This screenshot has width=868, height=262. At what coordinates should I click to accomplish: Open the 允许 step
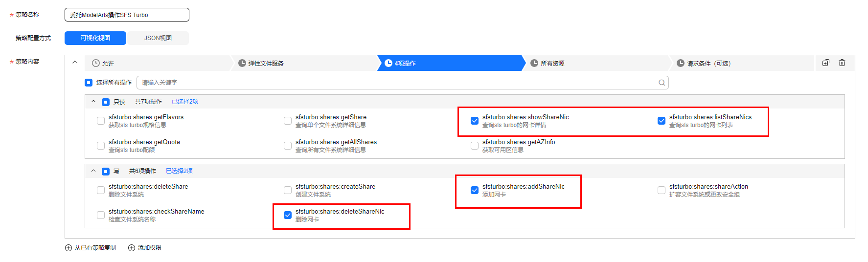159,63
